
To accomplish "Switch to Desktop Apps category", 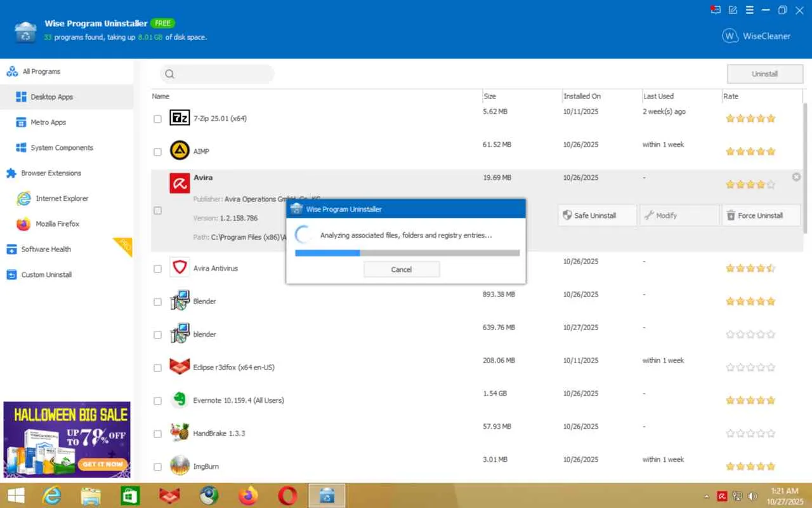I will pos(67,97).
